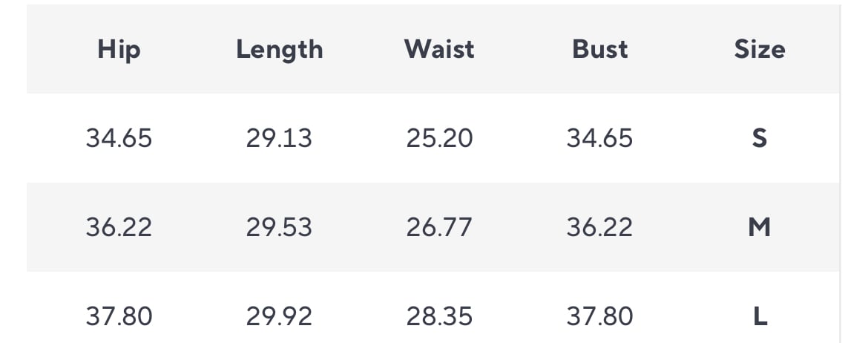Select the size L row label
The height and width of the screenshot is (343, 868).
coord(760,316)
